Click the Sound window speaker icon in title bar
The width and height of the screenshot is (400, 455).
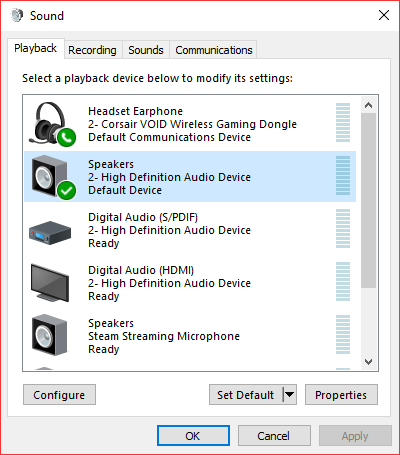(17, 15)
